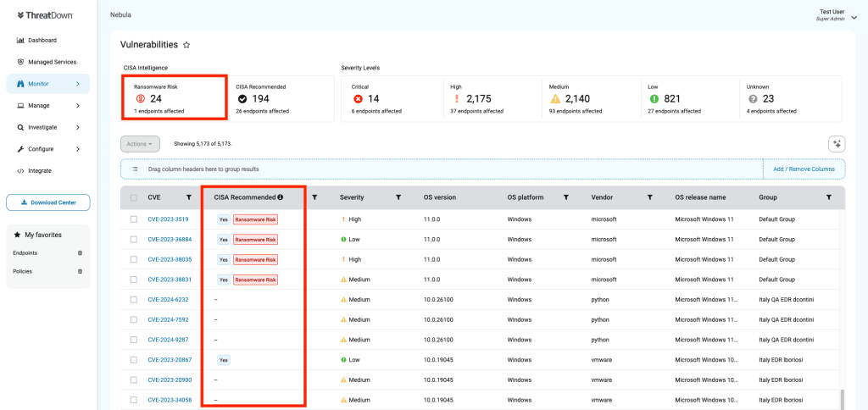
Task: Open the CVE-2023-20900 link
Action: pos(170,380)
